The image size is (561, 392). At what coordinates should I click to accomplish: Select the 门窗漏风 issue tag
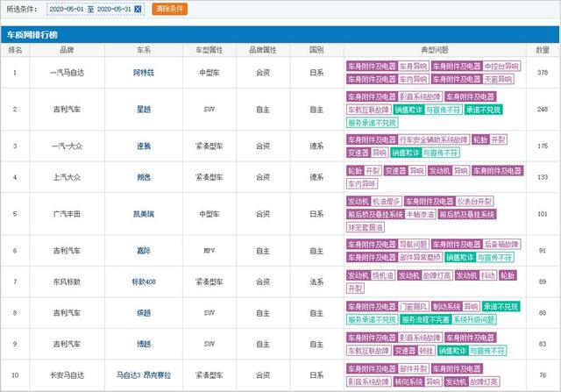click(x=413, y=307)
